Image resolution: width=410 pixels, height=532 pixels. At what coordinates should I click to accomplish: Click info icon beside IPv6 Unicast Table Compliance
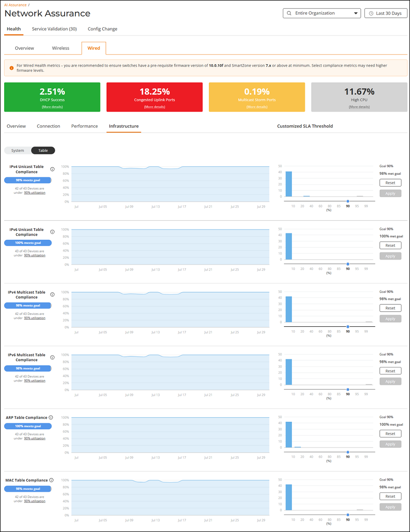[x=52, y=232]
